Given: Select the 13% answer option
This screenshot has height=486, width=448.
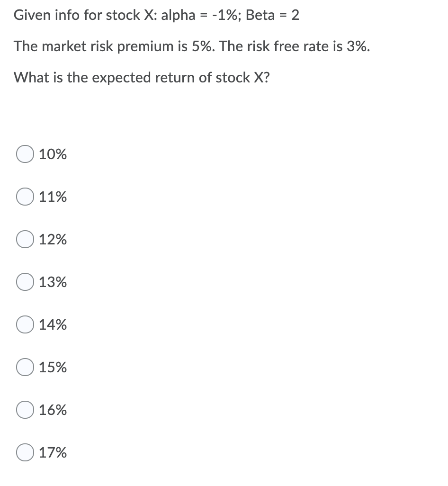Looking at the screenshot, I should click(25, 282).
